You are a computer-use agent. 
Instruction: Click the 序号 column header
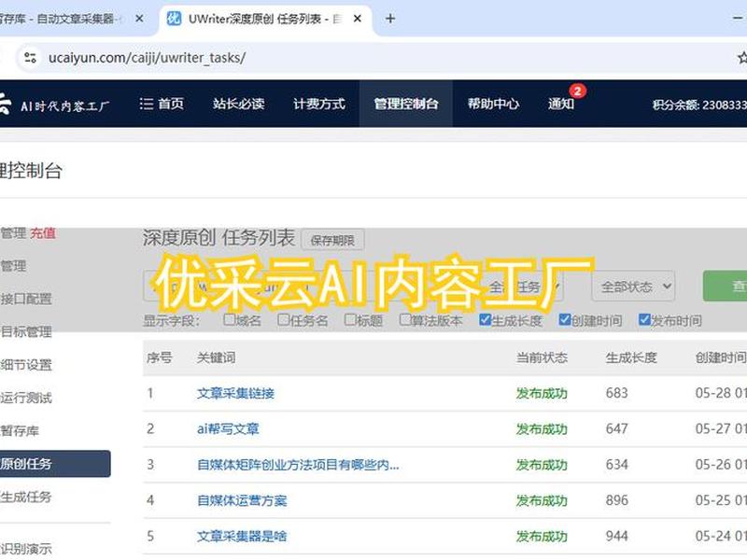coord(160,357)
